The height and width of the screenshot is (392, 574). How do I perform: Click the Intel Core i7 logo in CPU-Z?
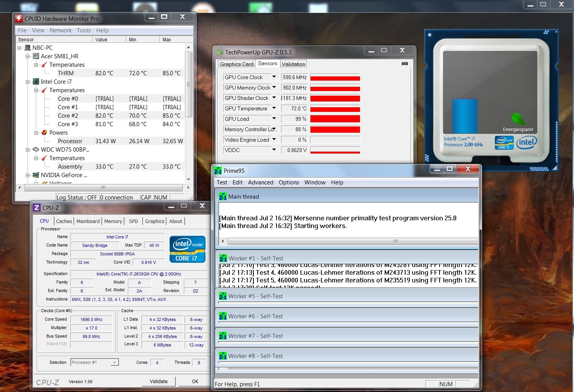(187, 249)
